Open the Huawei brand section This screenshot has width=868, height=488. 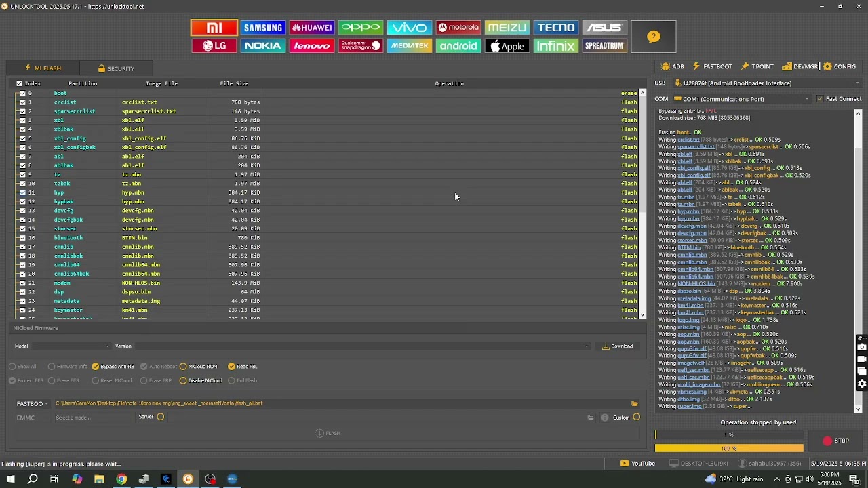tap(312, 28)
